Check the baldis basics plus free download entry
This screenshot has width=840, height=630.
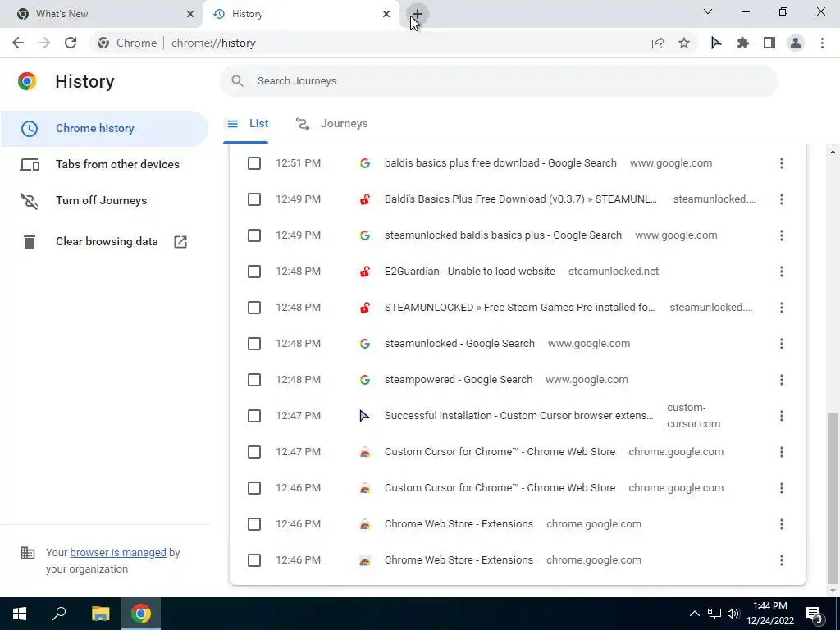[254, 163]
